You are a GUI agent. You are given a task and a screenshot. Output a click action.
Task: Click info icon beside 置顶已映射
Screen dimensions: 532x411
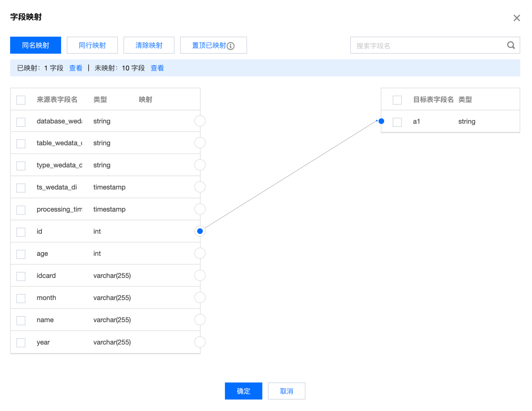[x=230, y=46]
